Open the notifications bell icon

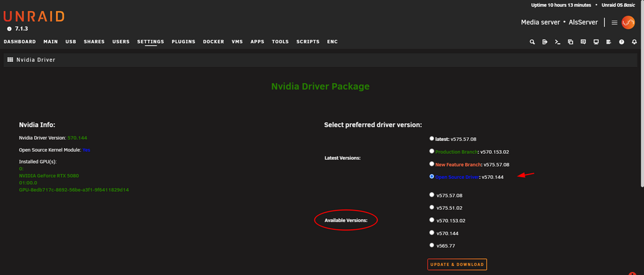[634, 42]
